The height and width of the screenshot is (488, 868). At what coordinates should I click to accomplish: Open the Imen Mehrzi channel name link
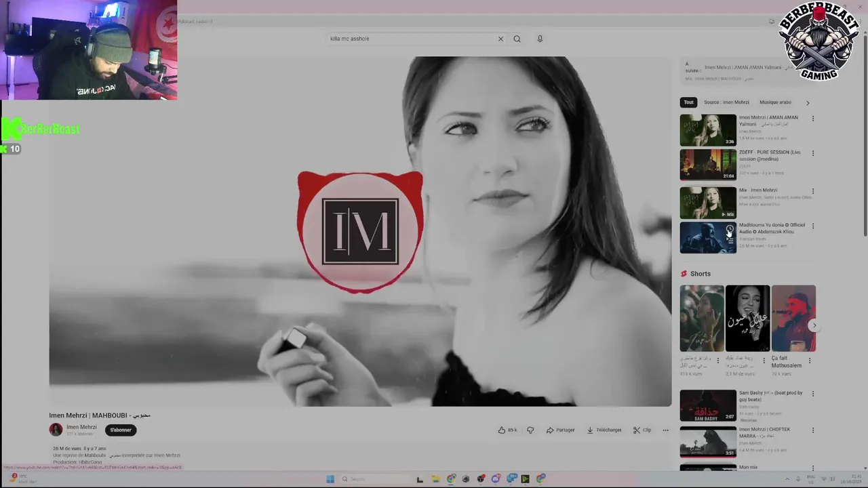click(x=81, y=427)
